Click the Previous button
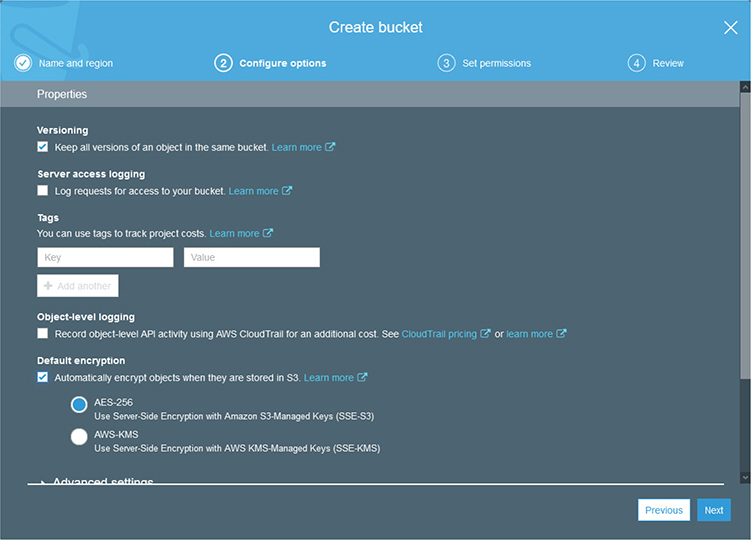Screen dimensions: 751x540 click(663, 510)
